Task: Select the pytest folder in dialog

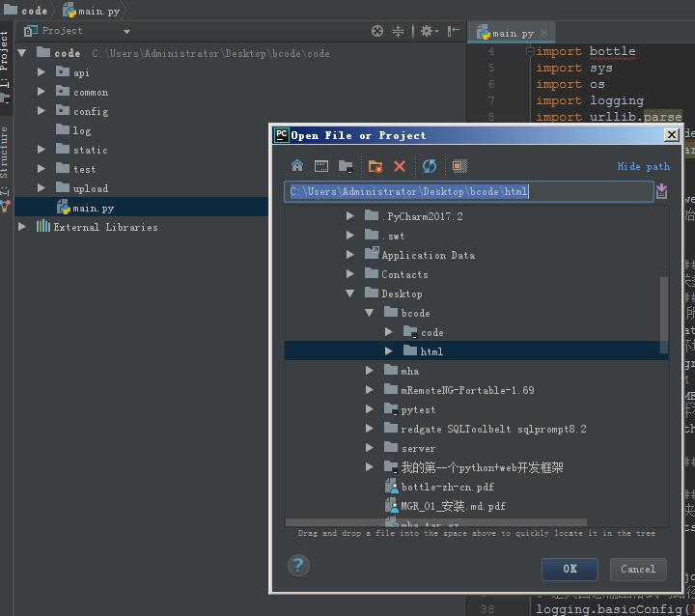Action: tap(410, 409)
